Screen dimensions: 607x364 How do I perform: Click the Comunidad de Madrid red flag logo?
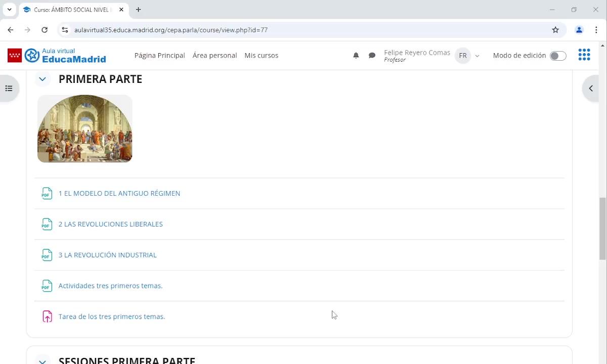pos(15,56)
